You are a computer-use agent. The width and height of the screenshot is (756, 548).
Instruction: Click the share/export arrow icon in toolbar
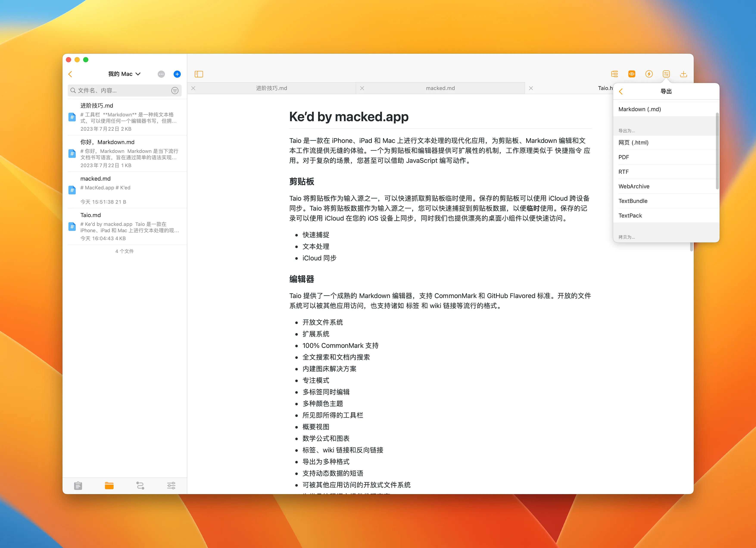[683, 74]
